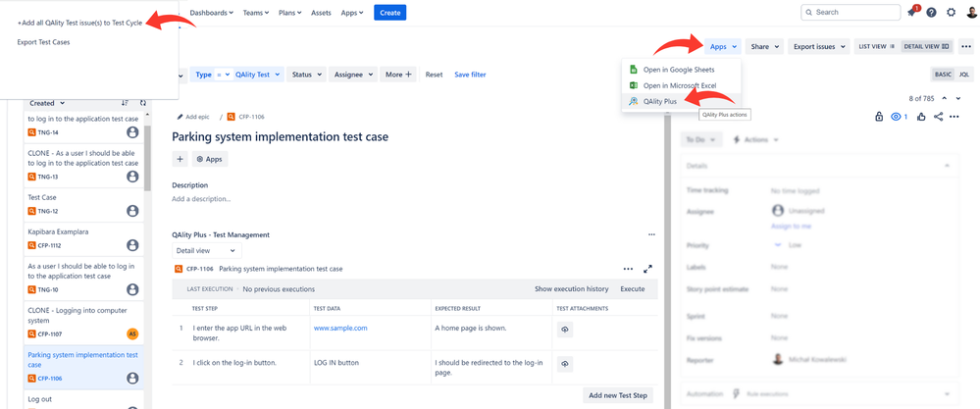This screenshot has width=980, height=409.
Task: Choose Export Test Cases
Action: coord(44,42)
